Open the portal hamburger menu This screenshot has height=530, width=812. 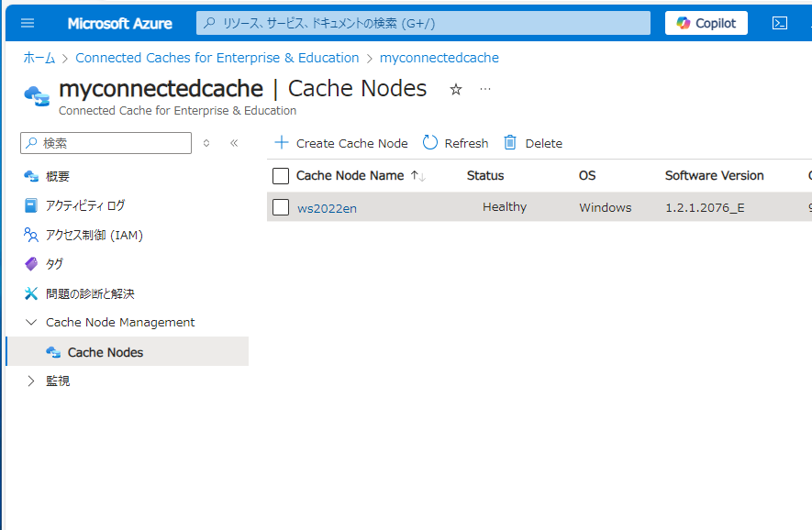[27, 23]
